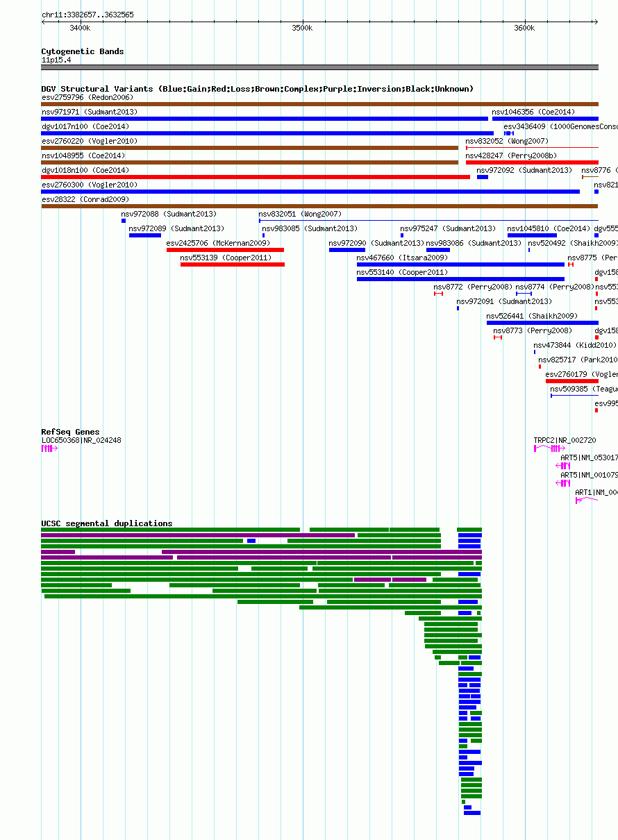618x840 pixels.
Task: Click the 3500k scale label
Action: pyautogui.click(x=302, y=28)
